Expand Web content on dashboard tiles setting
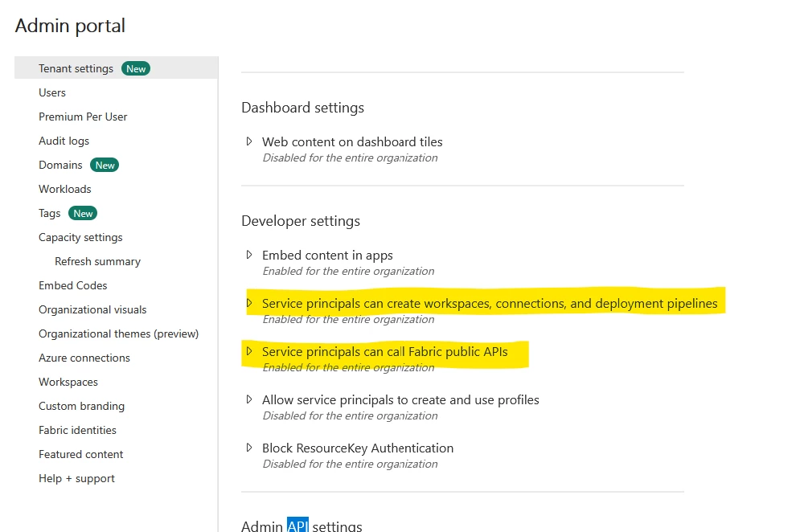 (249, 141)
